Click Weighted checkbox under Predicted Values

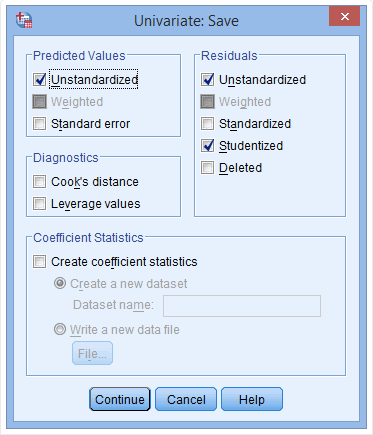(40, 101)
